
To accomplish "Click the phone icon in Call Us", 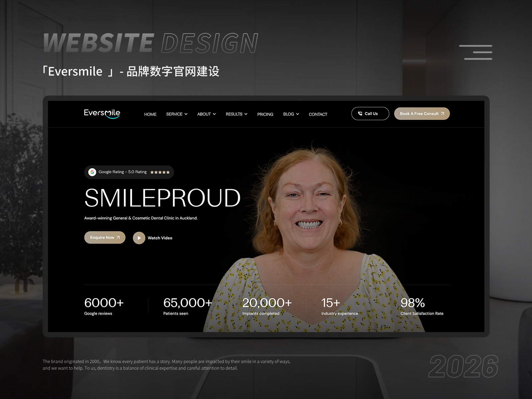I will (x=360, y=113).
